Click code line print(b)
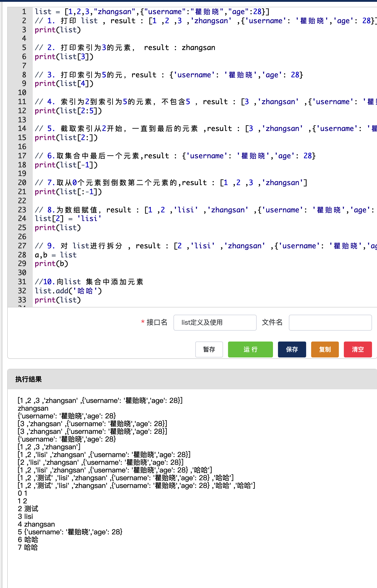377x588 pixels. click(51, 264)
